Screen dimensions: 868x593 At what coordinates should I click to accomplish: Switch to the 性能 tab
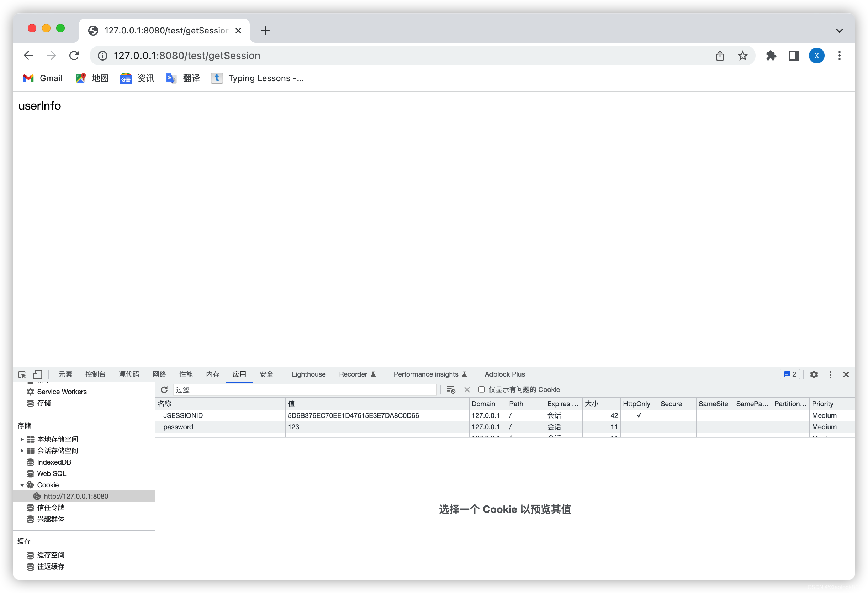(186, 374)
